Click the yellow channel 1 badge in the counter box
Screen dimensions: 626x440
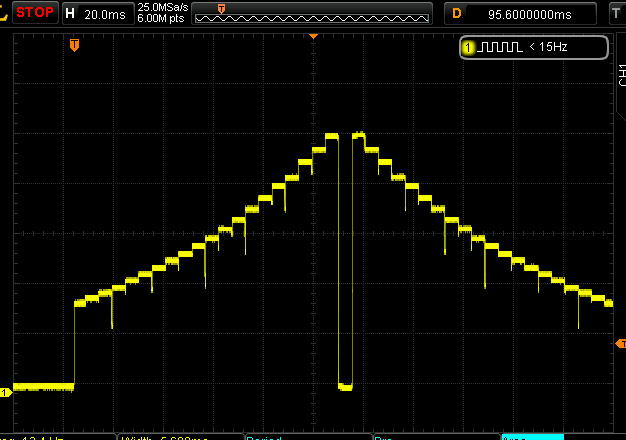click(x=468, y=48)
